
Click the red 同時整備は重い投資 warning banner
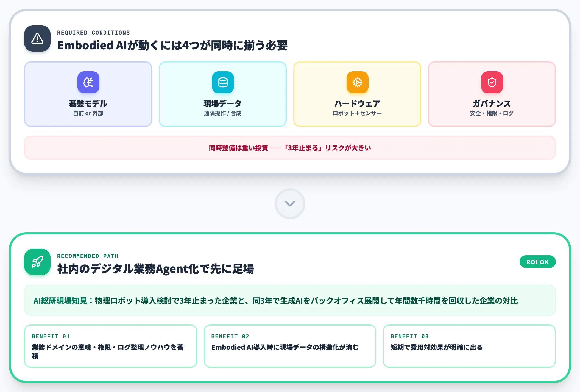[290, 148]
